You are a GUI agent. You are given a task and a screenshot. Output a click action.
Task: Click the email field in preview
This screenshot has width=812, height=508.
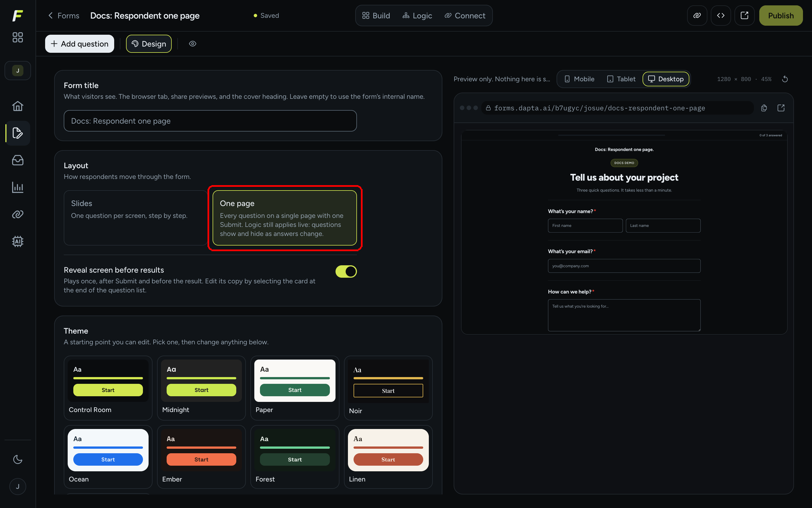624,266
